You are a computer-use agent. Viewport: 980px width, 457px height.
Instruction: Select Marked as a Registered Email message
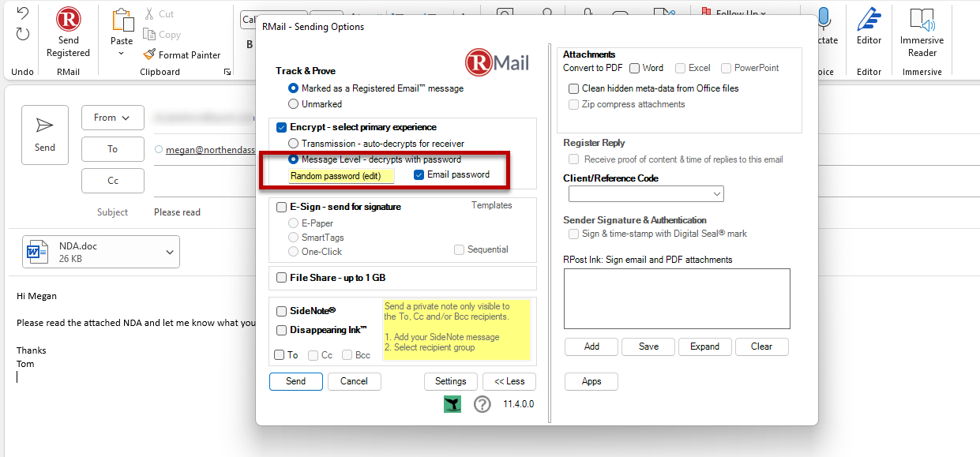(294, 88)
